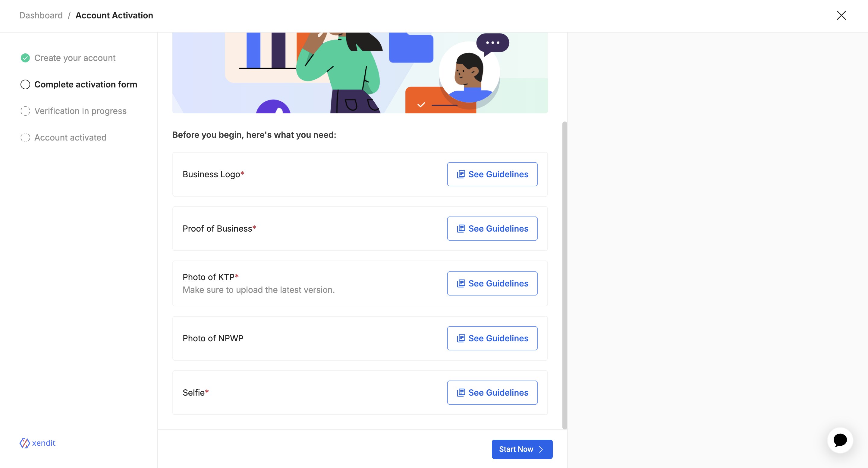Click the guidelines document icon for Selfie

click(461, 393)
